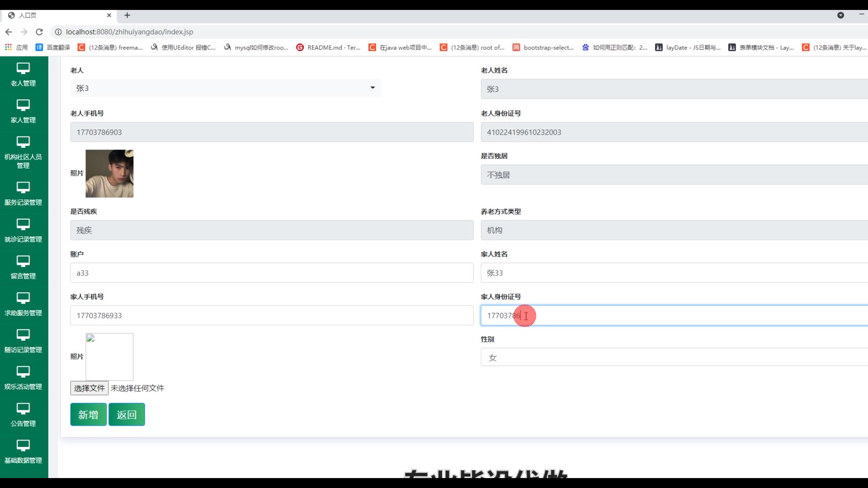Open the 性别 select showing 女
This screenshot has width=868, height=488.
point(674,357)
